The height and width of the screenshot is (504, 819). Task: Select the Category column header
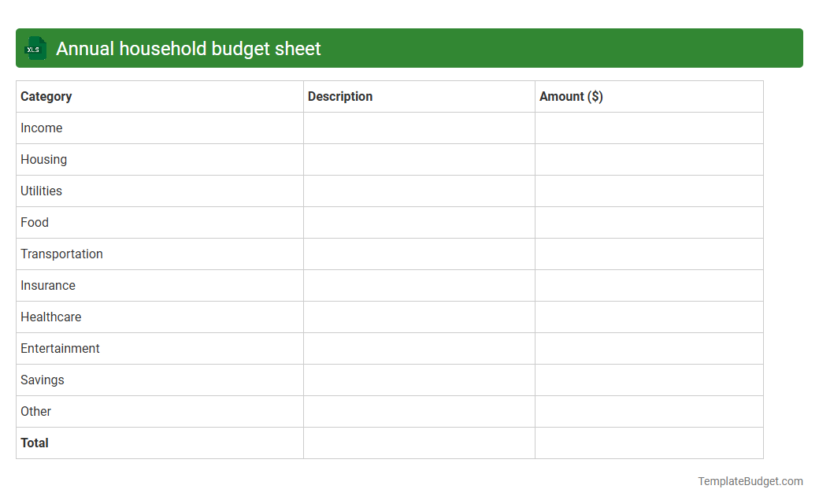(46, 96)
